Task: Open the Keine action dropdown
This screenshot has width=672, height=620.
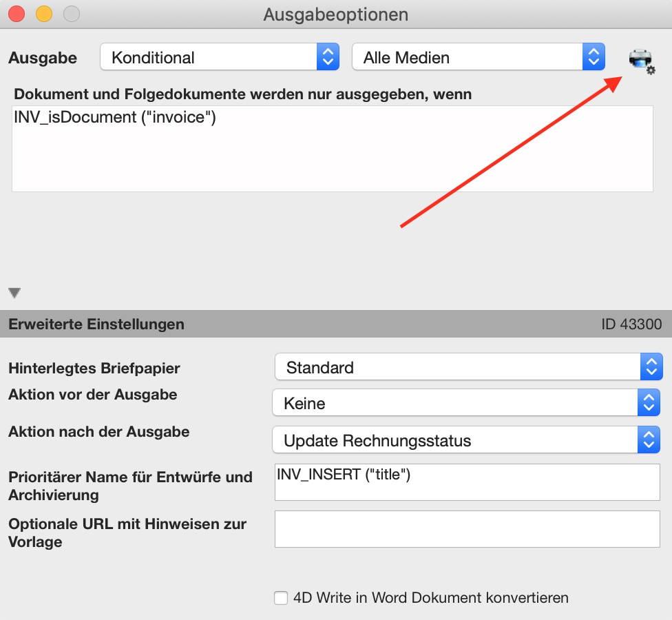Action: click(466, 402)
